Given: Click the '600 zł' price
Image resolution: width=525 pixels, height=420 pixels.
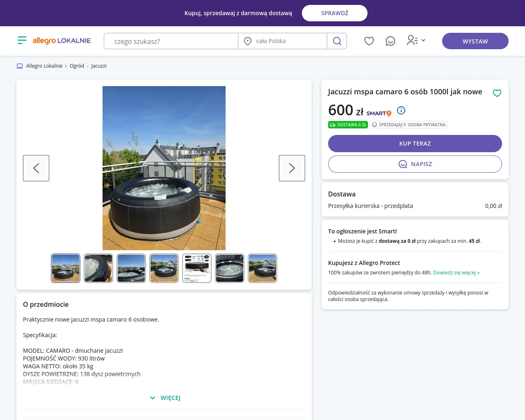Looking at the screenshot, I should coord(346,110).
